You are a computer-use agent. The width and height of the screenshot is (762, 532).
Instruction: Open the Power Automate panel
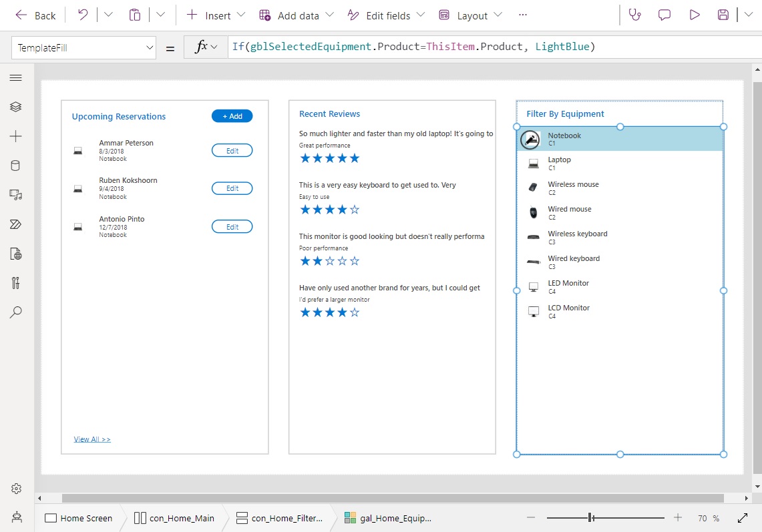coord(16,224)
